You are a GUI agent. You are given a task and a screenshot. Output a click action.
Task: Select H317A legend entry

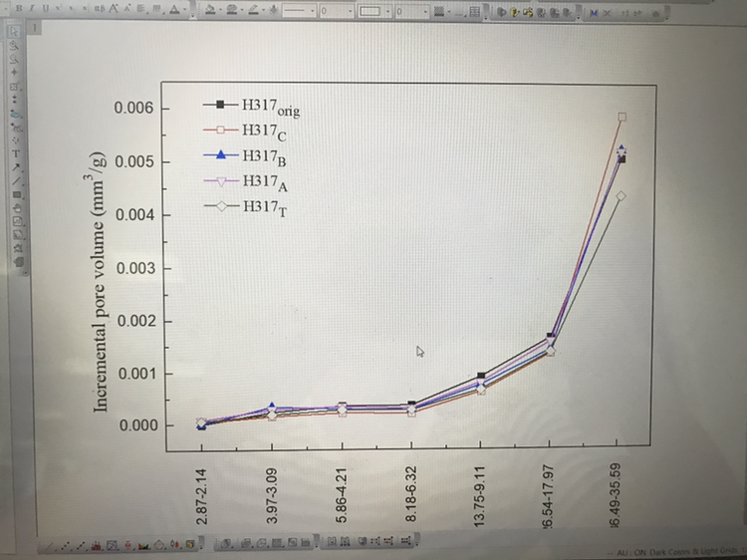pos(246,183)
